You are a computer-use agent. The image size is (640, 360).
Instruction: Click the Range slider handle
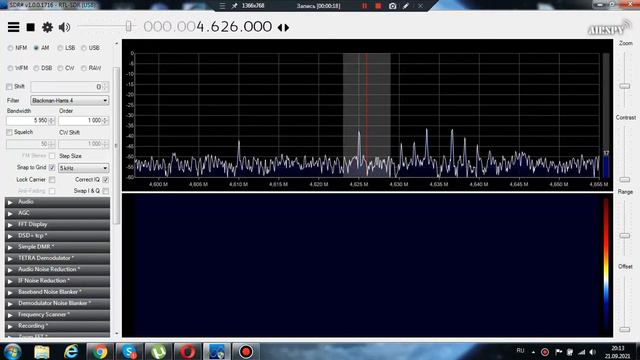(x=624, y=236)
